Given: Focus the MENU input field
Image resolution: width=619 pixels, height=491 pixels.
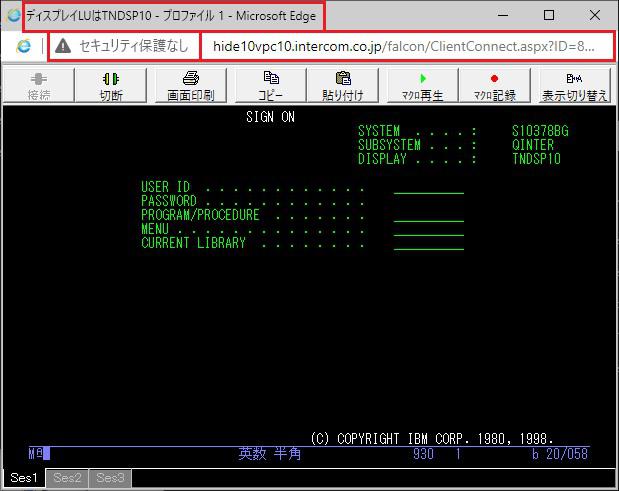Looking at the screenshot, I should (x=429, y=229).
